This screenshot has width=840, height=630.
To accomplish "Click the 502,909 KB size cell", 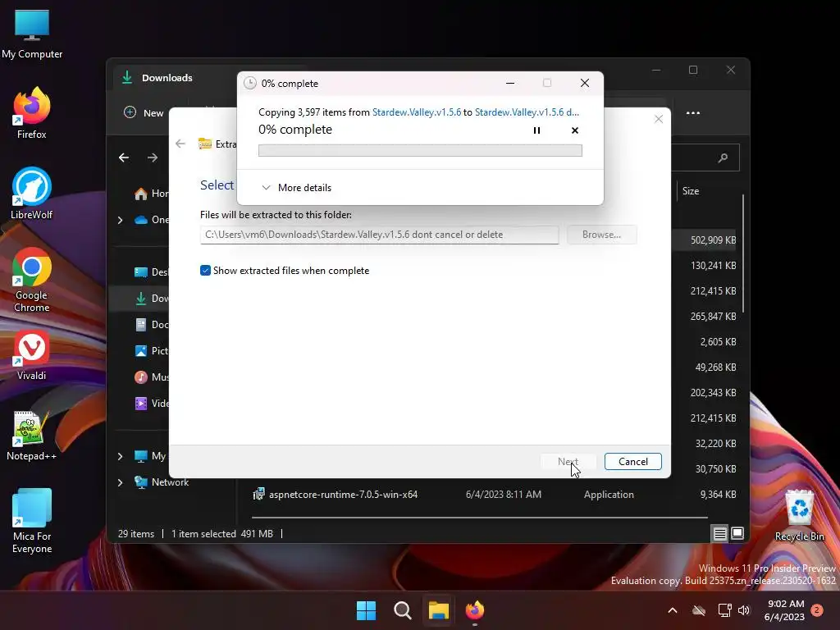I will tap(713, 240).
